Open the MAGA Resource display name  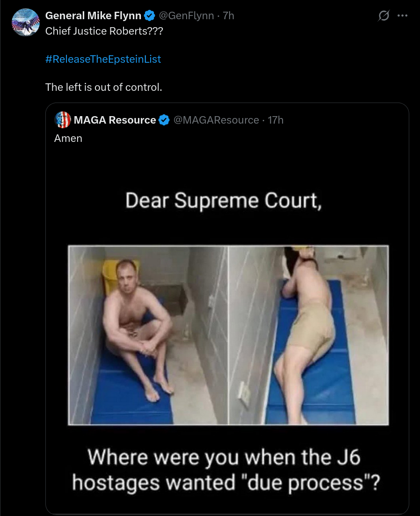115,120
